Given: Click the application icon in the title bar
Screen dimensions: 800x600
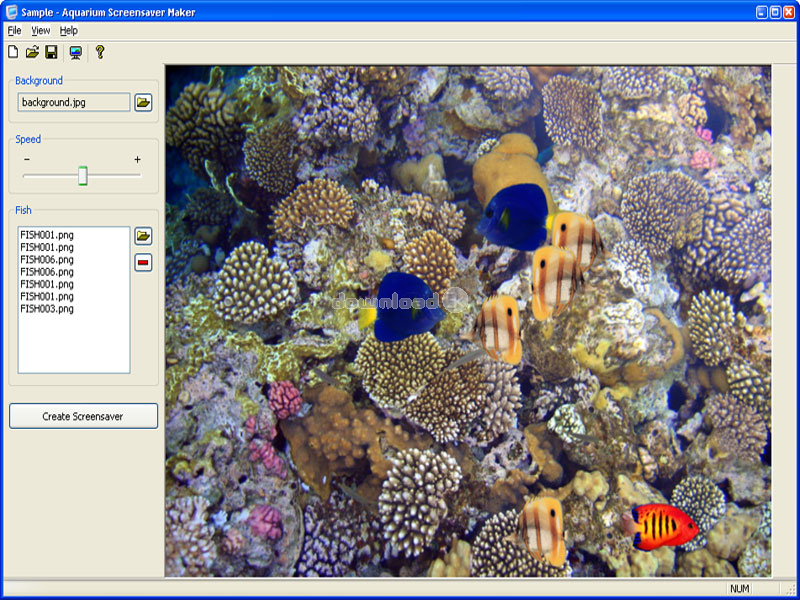Looking at the screenshot, I should pos(11,12).
